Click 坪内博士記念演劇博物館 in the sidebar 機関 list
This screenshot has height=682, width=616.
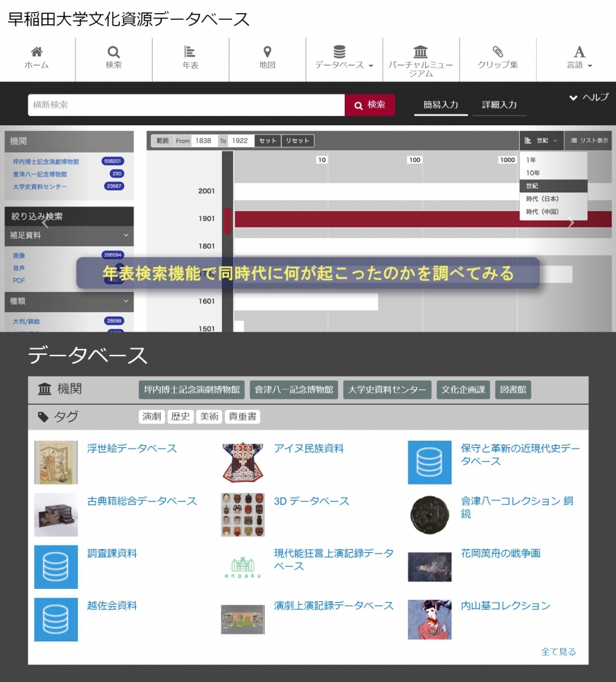pyautogui.click(x=46, y=162)
